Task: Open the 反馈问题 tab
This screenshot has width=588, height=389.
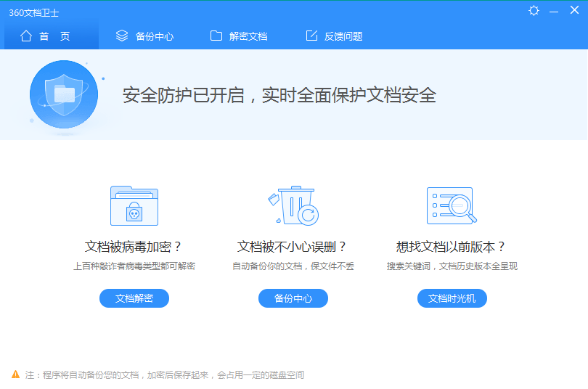Action: coord(334,36)
